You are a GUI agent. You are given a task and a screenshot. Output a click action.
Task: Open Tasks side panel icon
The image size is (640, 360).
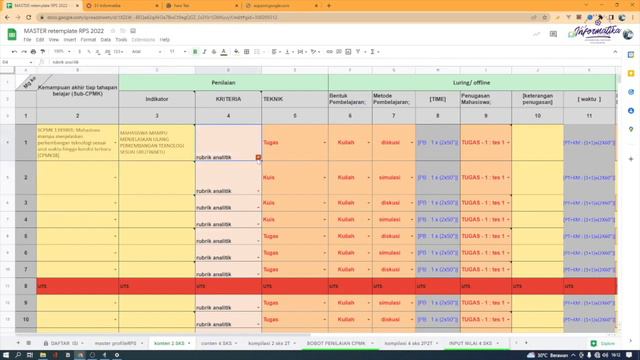[631, 92]
